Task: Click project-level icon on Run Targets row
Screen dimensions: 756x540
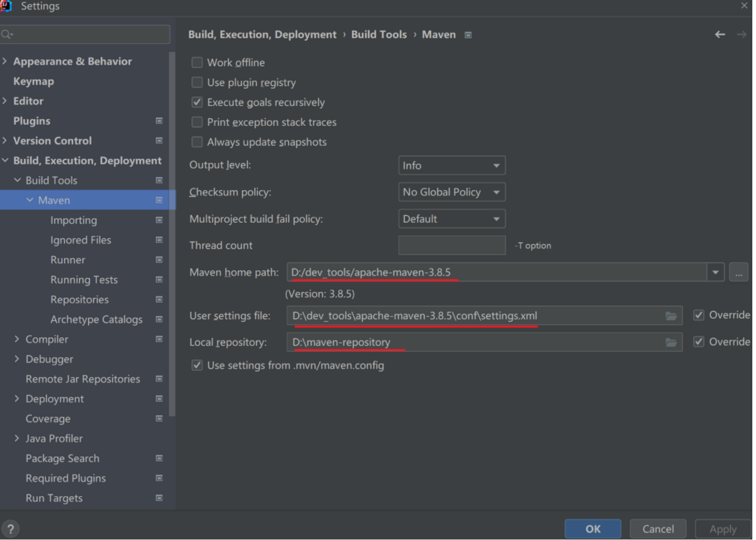Action: click(x=159, y=498)
